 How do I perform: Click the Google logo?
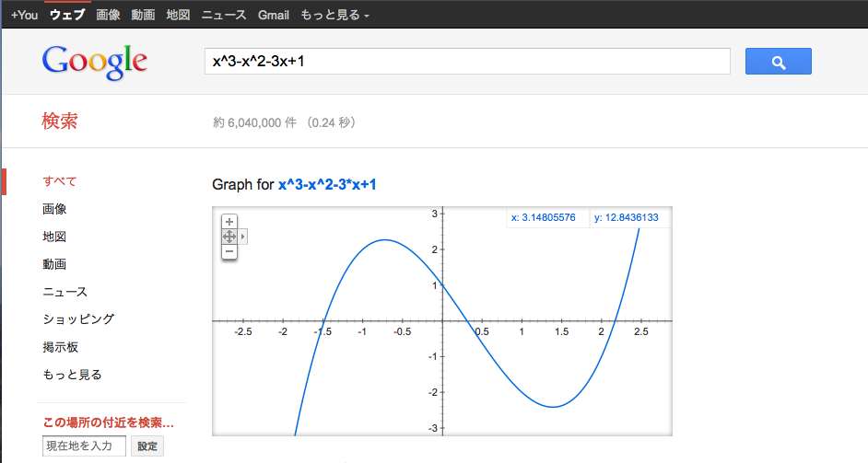95,63
